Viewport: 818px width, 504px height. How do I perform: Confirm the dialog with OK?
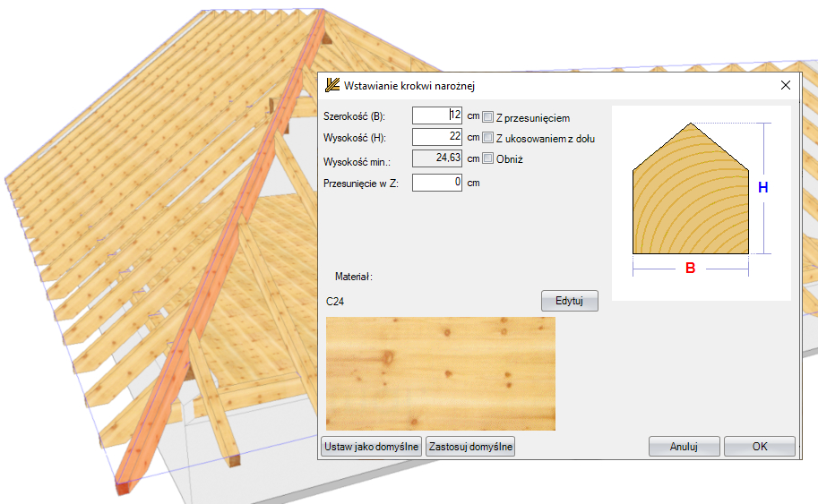point(759,446)
